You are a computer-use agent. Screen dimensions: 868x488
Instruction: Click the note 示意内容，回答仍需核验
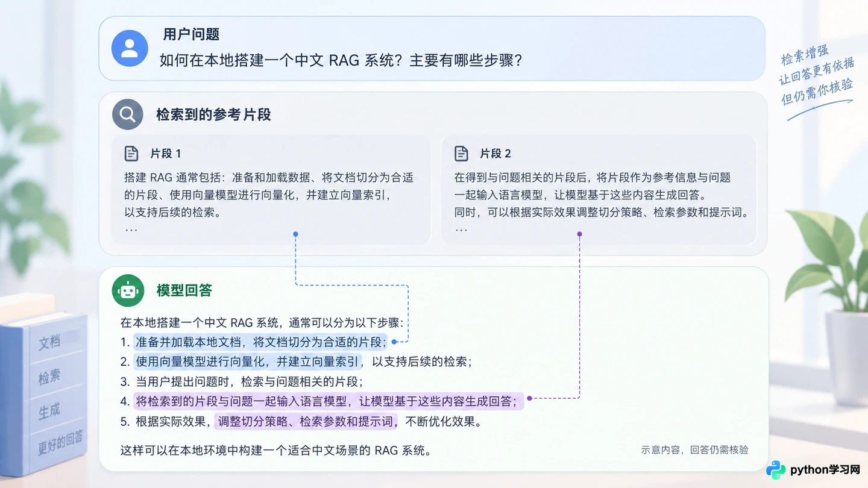tap(694, 450)
